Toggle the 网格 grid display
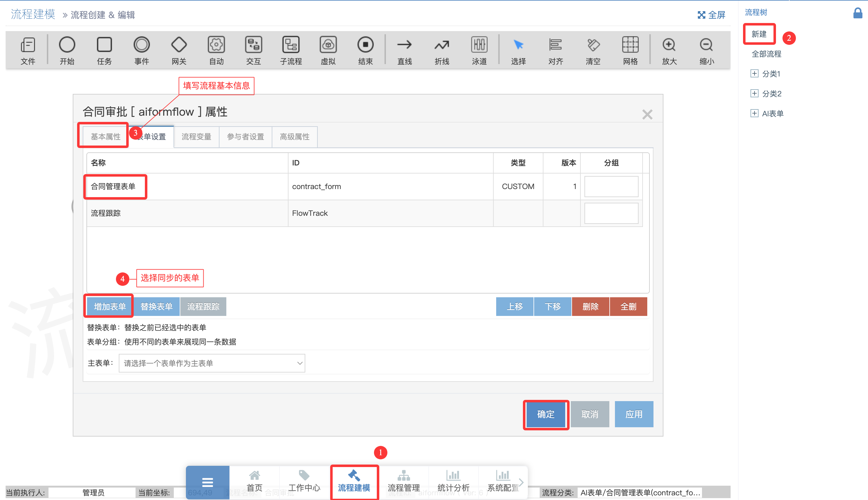The width and height of the screenshot is (868, 500). [630, 51]
